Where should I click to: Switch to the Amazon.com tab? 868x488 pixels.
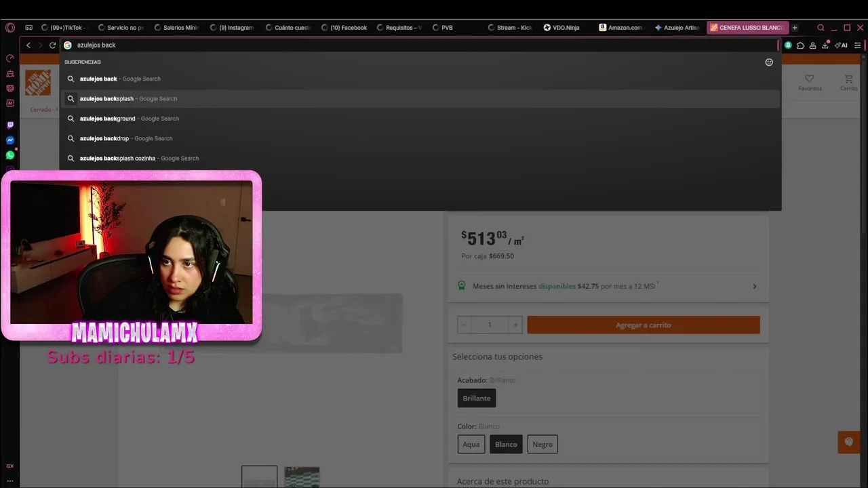(x=621, y=28)
